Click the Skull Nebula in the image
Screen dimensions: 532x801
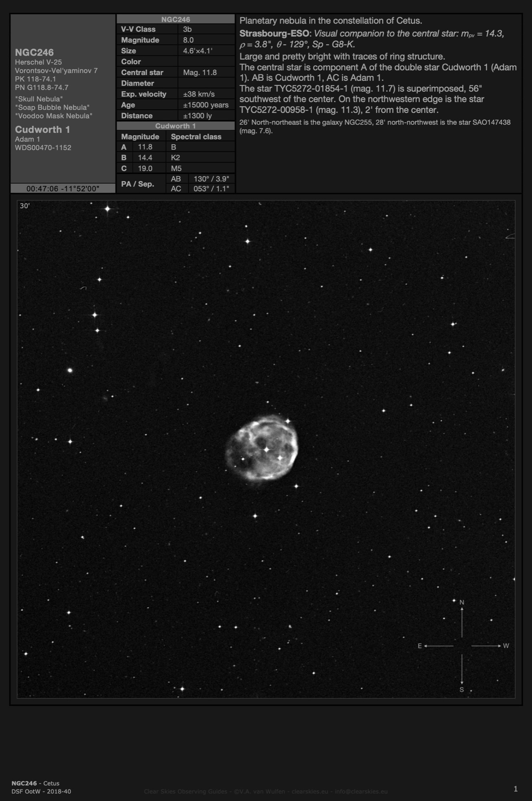pyautogui.click(x=262, y=447)
